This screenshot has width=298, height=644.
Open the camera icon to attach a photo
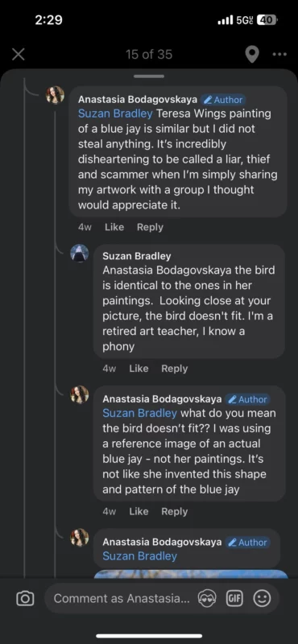(x=25, y=598)
